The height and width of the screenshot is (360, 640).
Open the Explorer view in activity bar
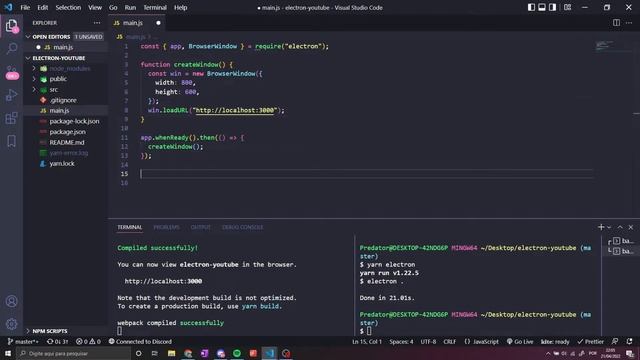coord(11,26)
